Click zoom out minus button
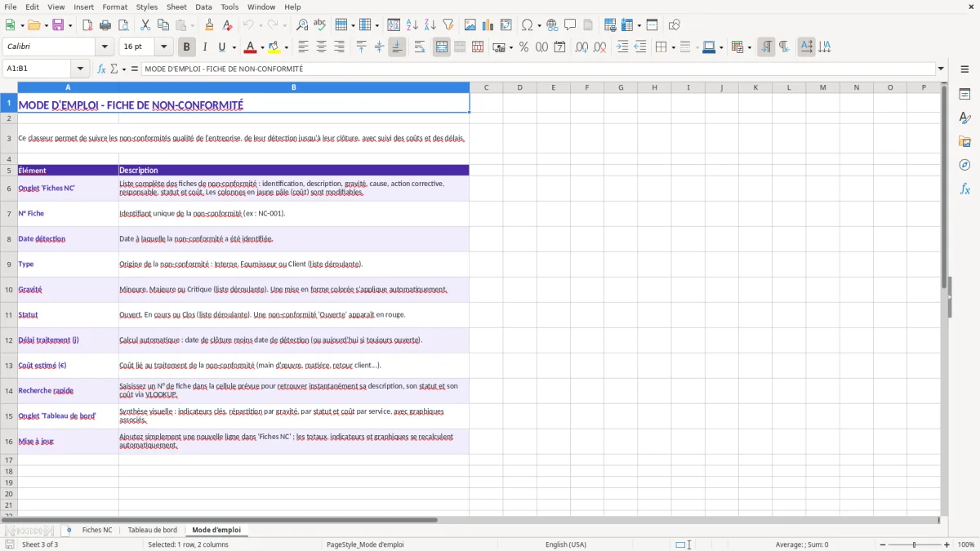The image size is (980, 551). click(x=882, y=544)
